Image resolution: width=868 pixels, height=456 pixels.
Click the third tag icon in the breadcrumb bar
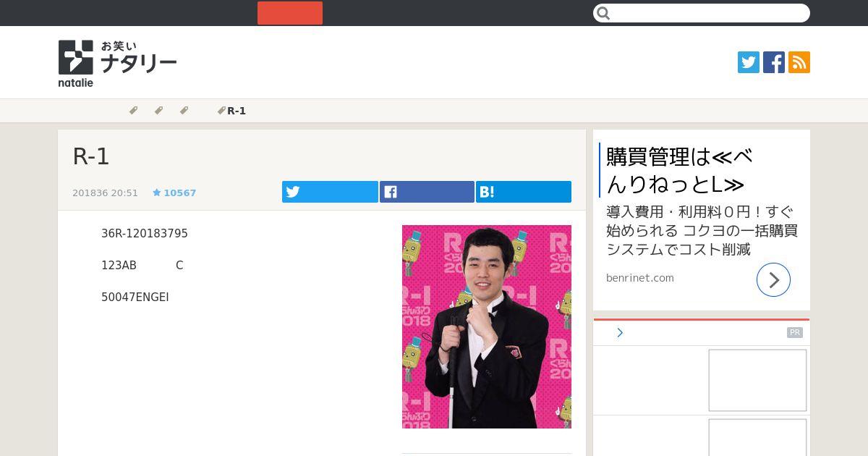click(184, 111)
